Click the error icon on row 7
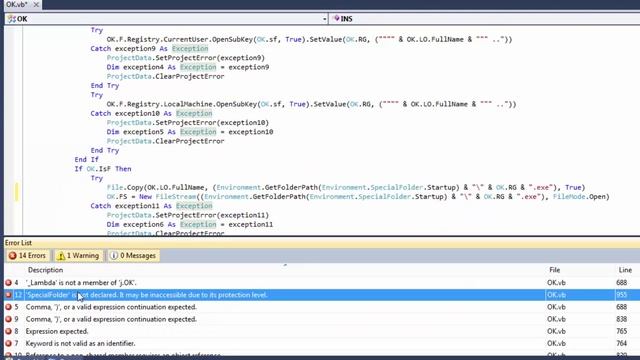The height and width of the screenshot is (360, 640). 8,343
